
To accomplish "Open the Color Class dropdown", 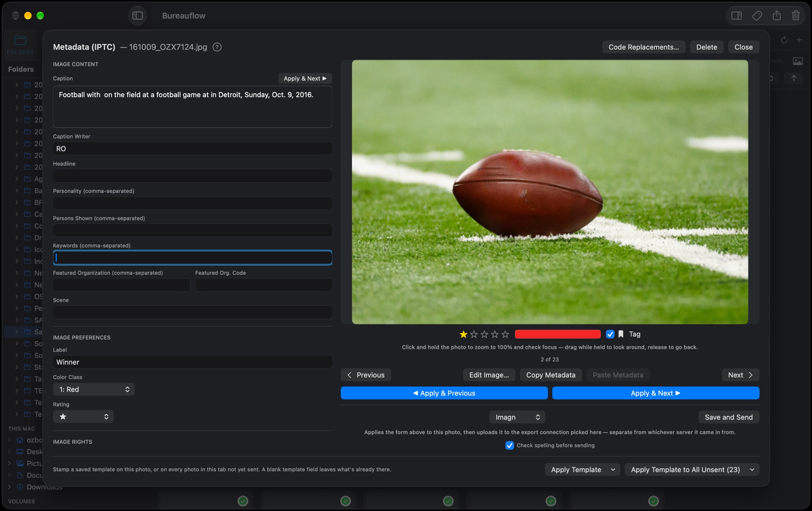I will [x=94, y=389].
